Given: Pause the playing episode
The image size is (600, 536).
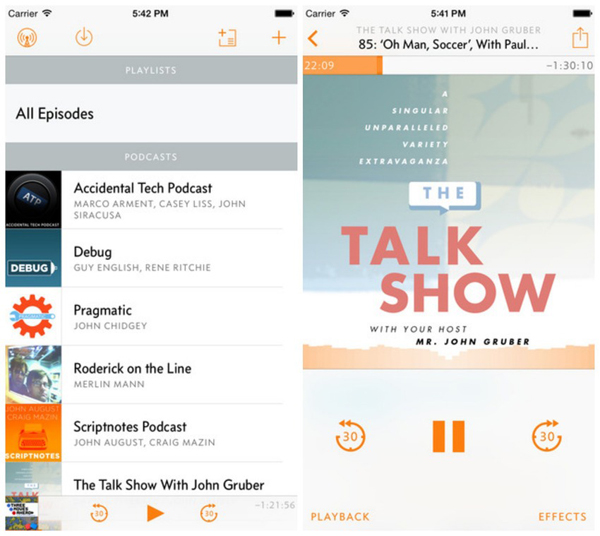Looking at the screenshot, I should click(x=448, y=436).
